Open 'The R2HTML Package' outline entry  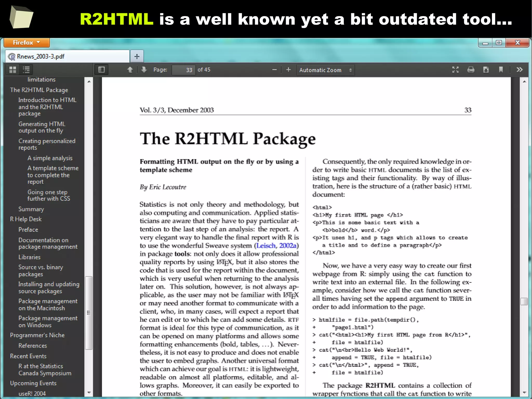[x=39, y=90]
